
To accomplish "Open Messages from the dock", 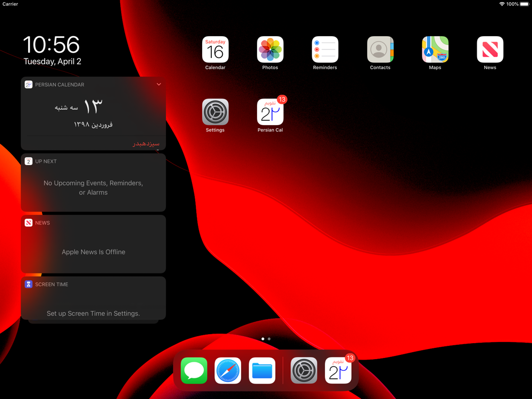I will pyautogui.click(x=194, y=370).
